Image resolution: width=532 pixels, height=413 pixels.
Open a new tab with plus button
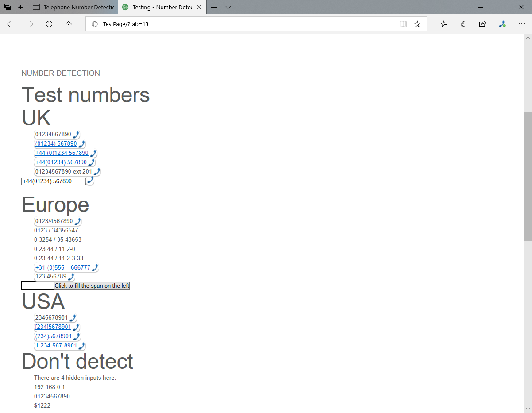(x=214, y=7)
